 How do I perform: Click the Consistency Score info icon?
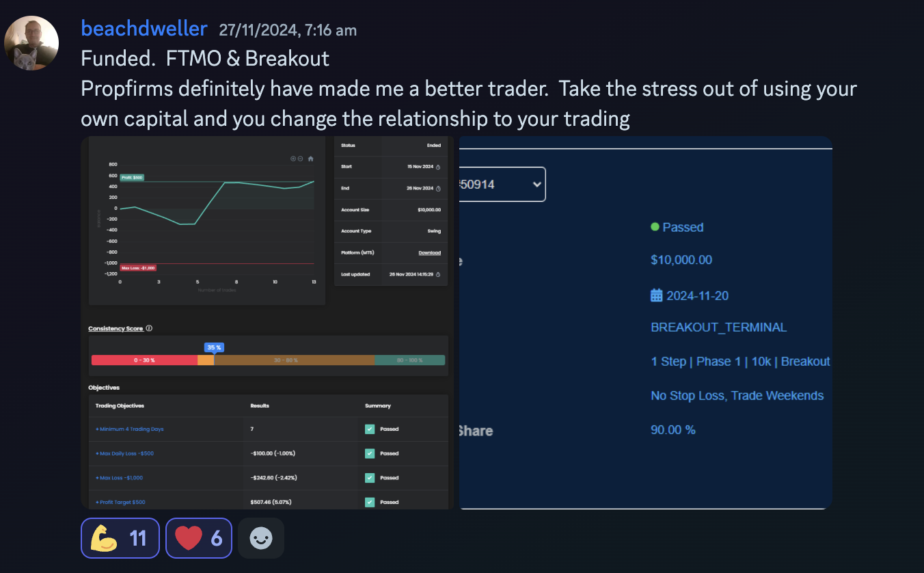point(149,328)
